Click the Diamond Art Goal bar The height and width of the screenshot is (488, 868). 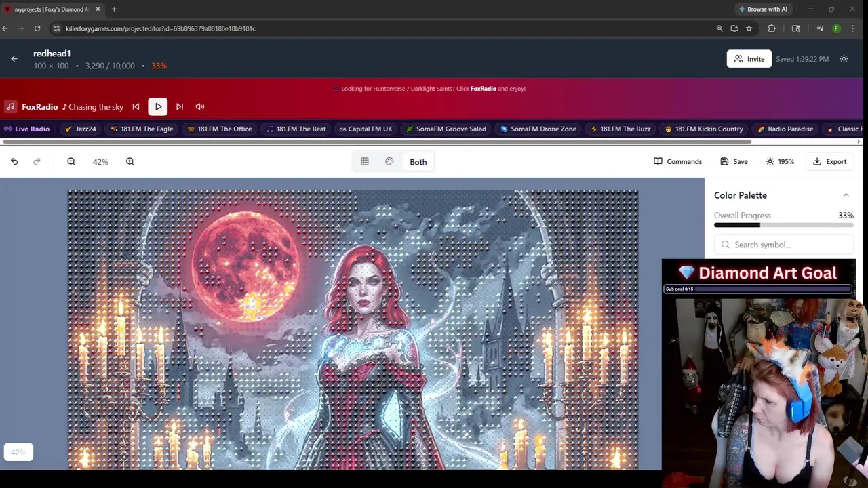click(x=757, y=289)
